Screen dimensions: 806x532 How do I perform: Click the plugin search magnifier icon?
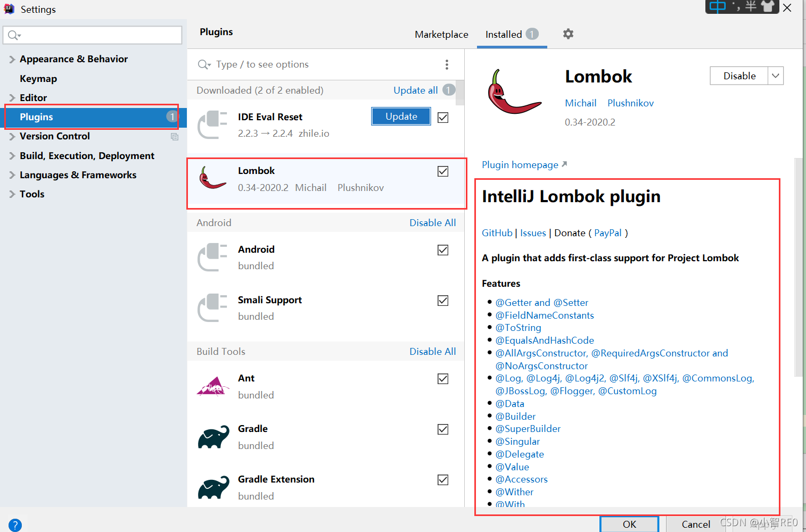204,64
